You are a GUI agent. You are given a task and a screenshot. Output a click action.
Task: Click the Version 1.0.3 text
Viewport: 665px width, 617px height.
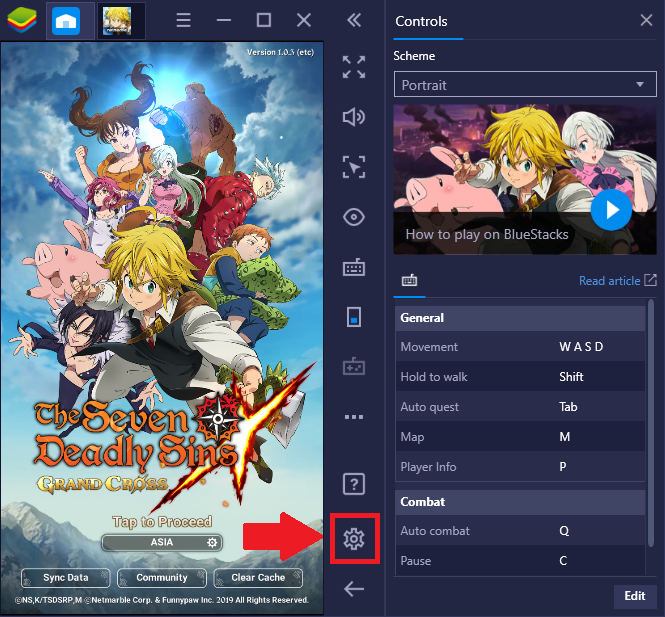point(280,52)
